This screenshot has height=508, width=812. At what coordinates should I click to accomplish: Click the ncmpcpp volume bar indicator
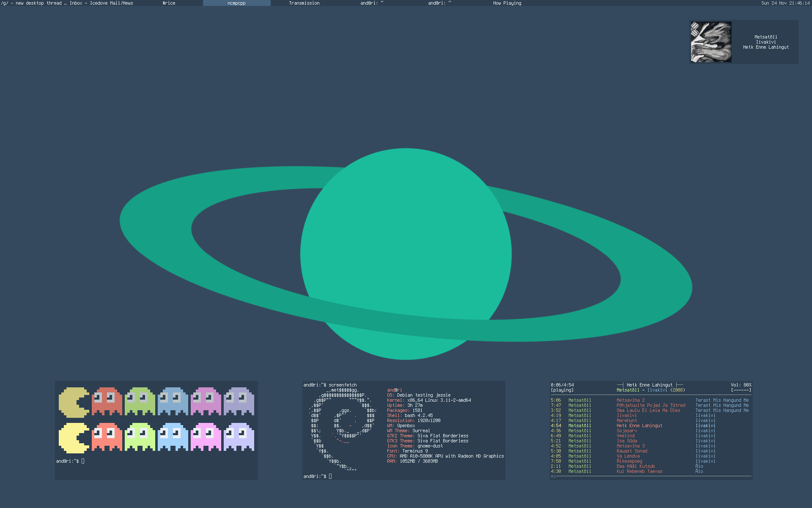pyautogui.click(x=741, y=390)
